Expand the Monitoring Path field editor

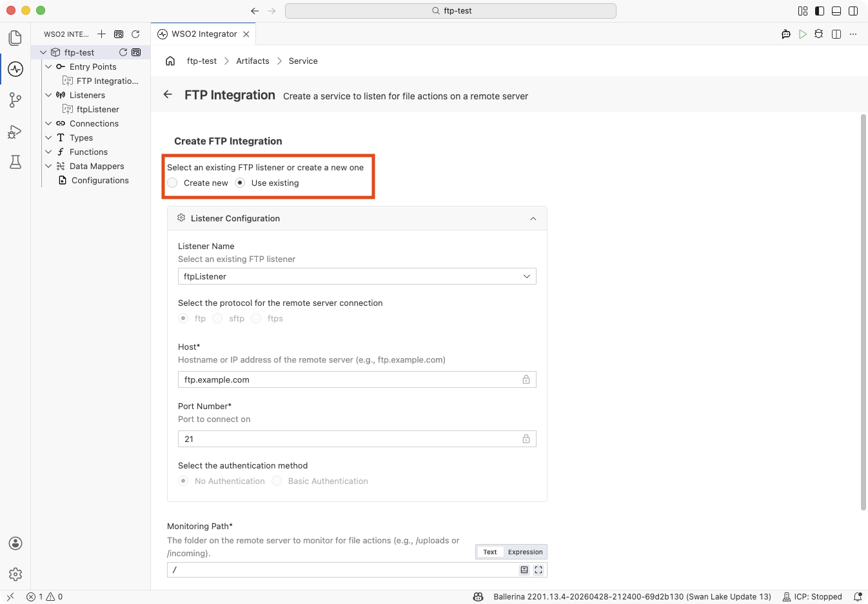[538, 570]
